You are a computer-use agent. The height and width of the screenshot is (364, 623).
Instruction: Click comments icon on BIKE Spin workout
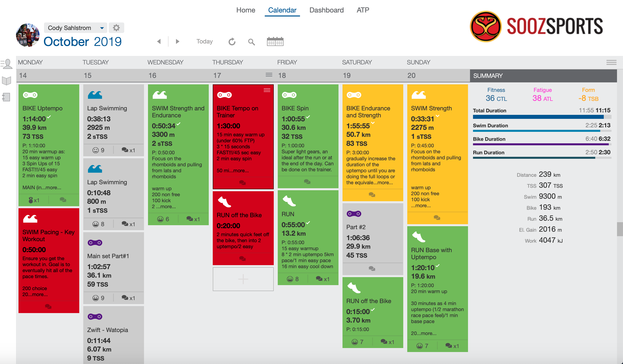[x=307, y=182]
